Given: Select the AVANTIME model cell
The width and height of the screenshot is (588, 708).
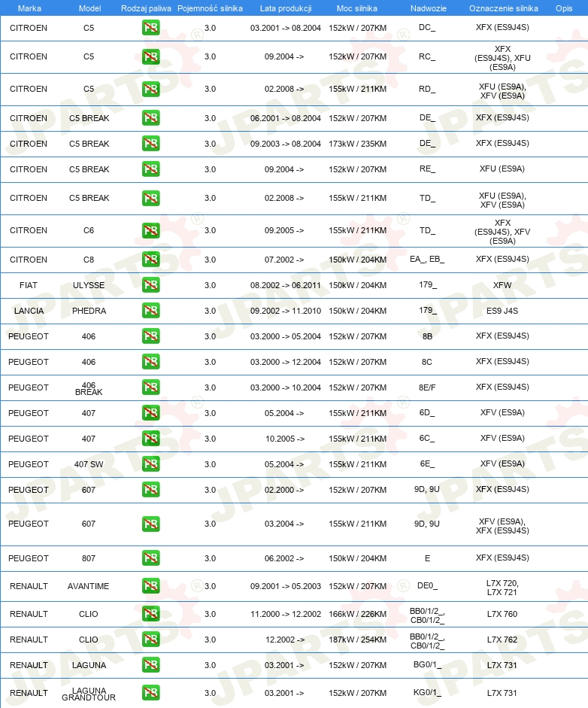Looking at the screenshot, I should (x=89, y=587).
